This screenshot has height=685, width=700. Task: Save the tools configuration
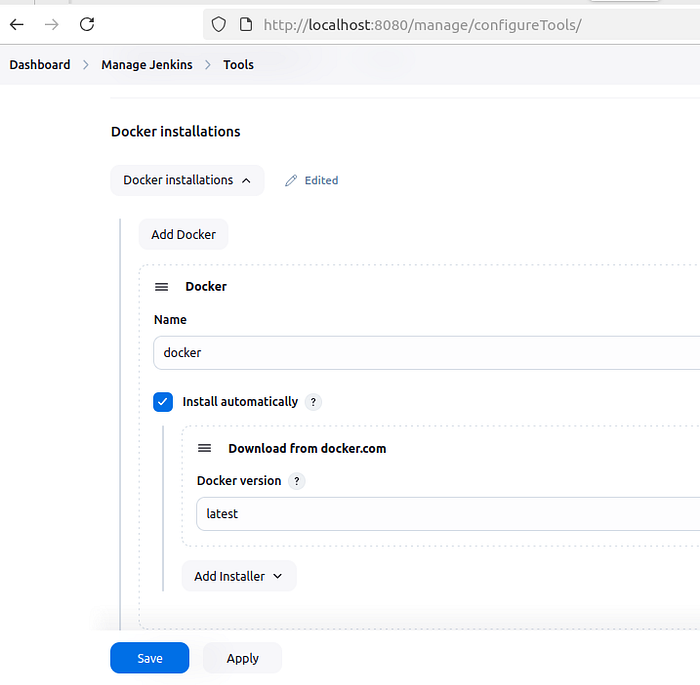(150, 658)
